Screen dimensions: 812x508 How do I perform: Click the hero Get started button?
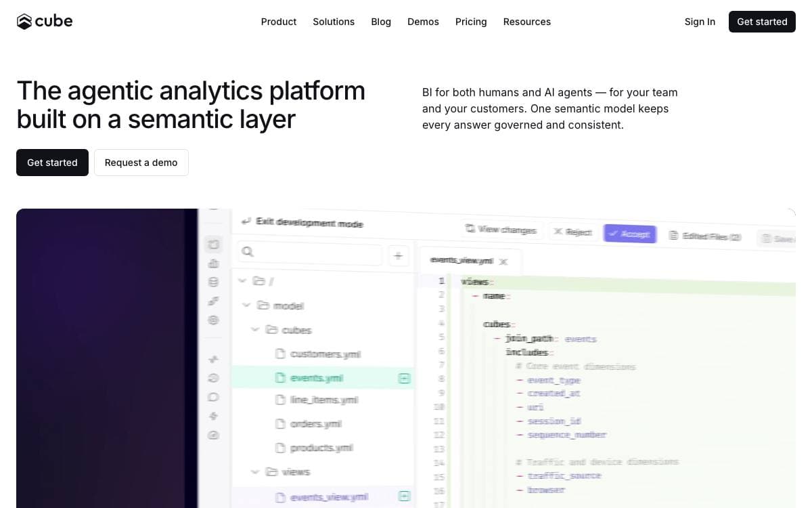[52, 163]
